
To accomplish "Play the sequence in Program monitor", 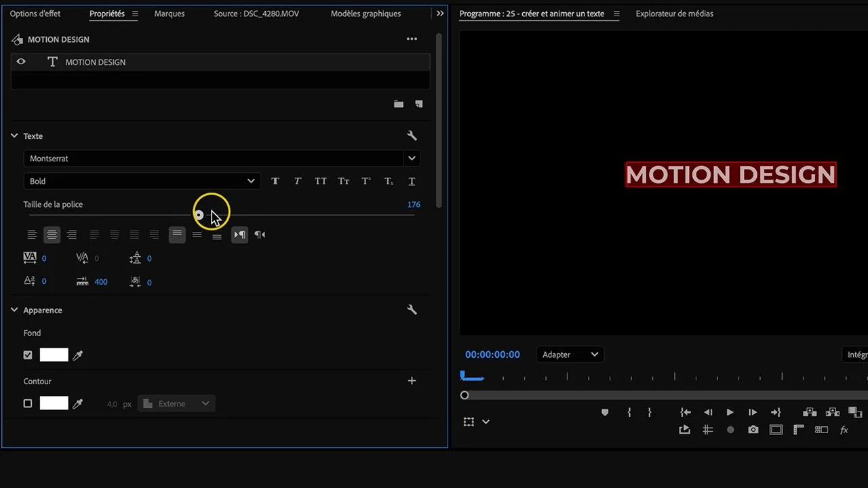I will click(x=730, y=412).
